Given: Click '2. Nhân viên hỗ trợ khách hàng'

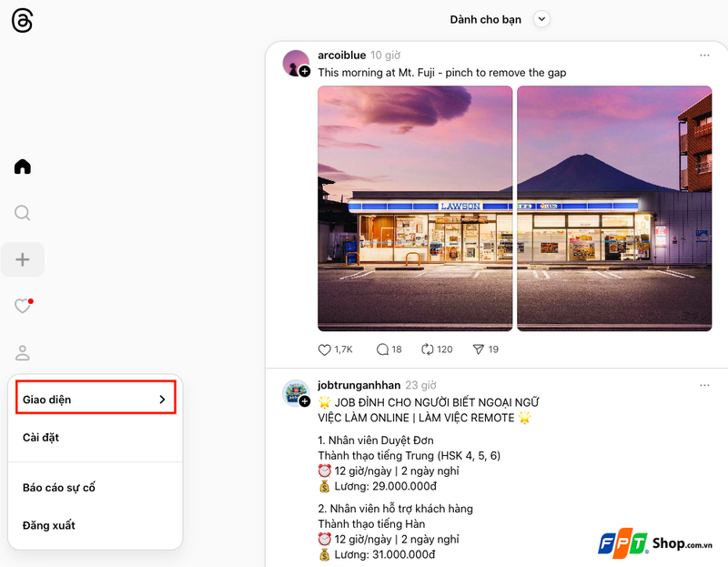Looking at the screenshot, I should click(396, 509).
